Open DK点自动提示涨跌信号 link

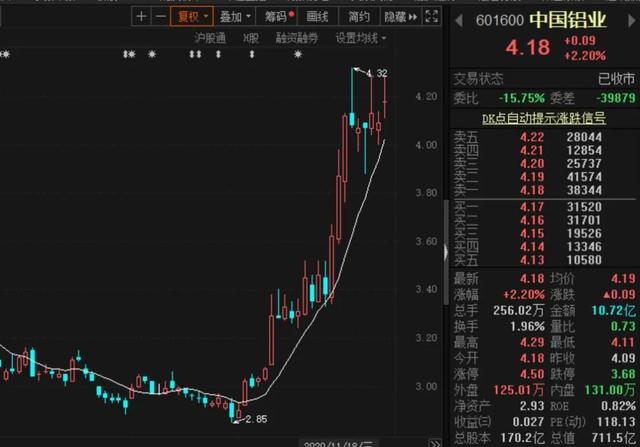pyautogui.click(x=544, y=118)
